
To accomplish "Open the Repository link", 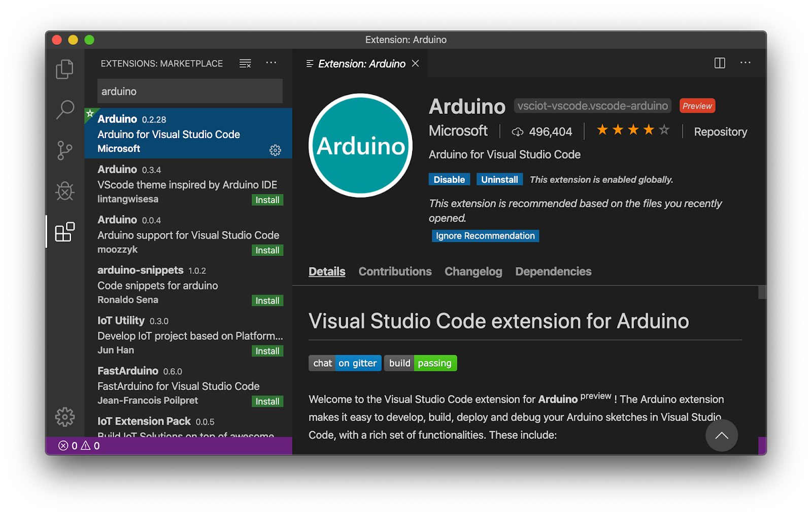I will [720, 132].
